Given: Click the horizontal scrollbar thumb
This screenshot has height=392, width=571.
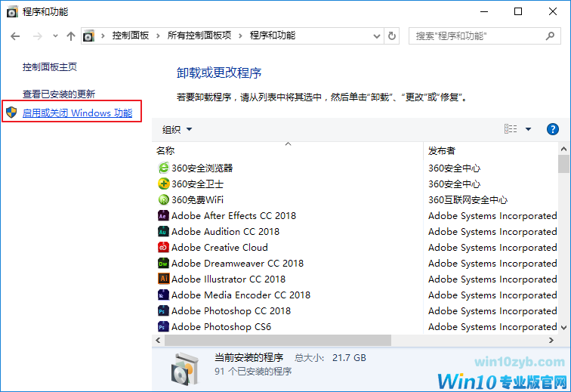Looking at the screenshot, I should click(x=278, y=341).
